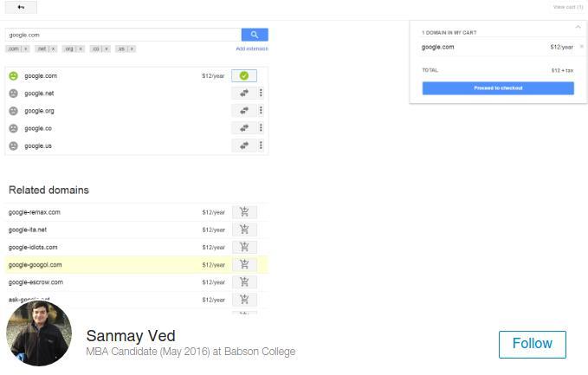Viewport: 588px width, 375px height.
Task: Add google-googol.com to the cart
Action: (x=244, y=264)
